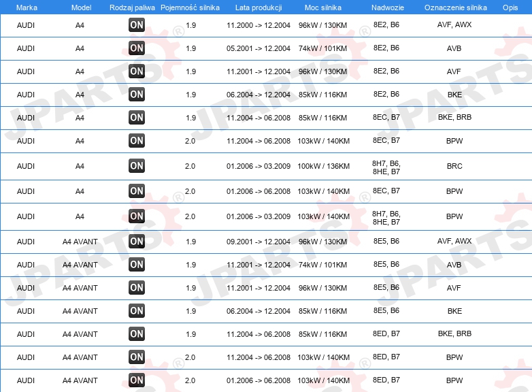Click the ON icon in the A4 AVANT BKE, BRB row

tap(137, 333)
